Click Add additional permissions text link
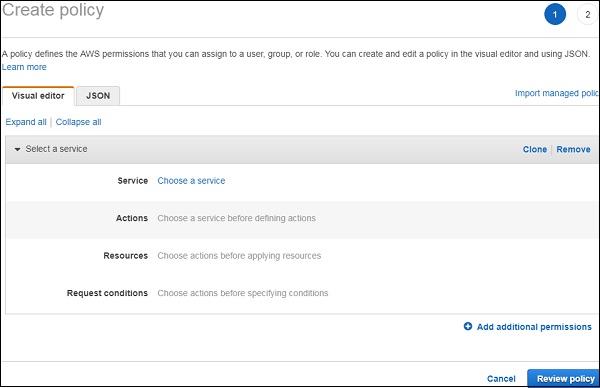 coord(534,327)
